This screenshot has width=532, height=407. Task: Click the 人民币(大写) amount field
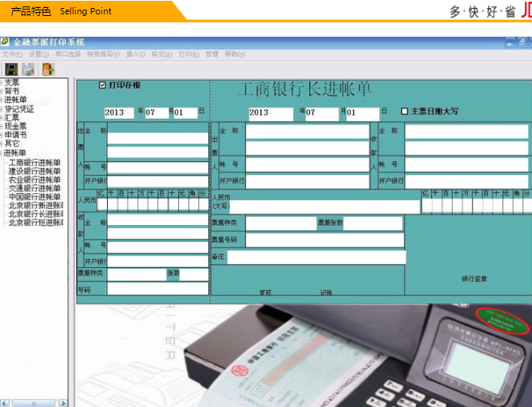324,207
